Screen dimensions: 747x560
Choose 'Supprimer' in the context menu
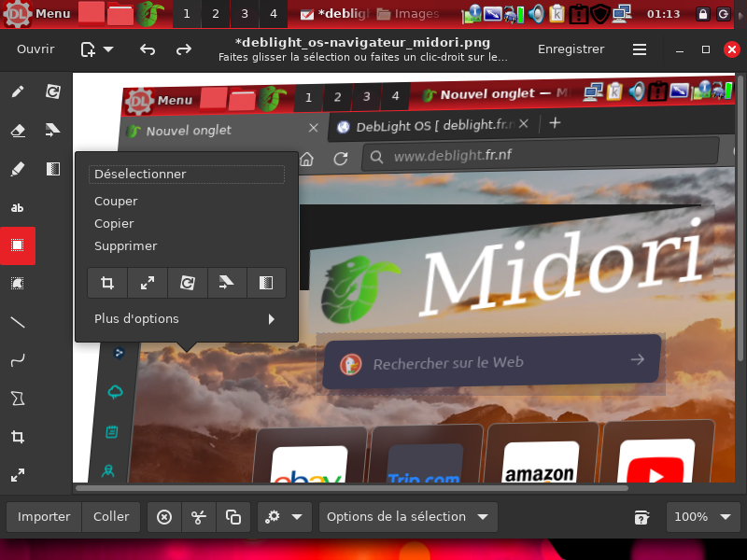point(126,246)
